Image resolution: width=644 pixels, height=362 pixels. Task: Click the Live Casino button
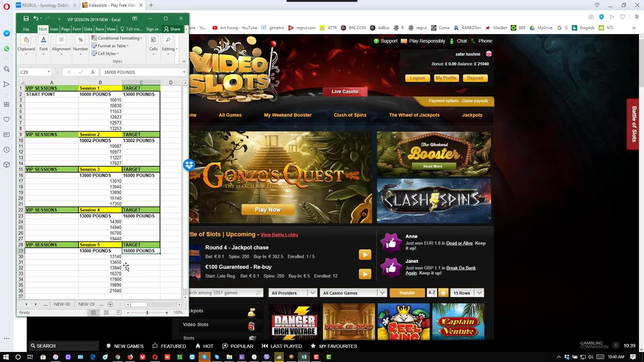click(x=345, y=92)
